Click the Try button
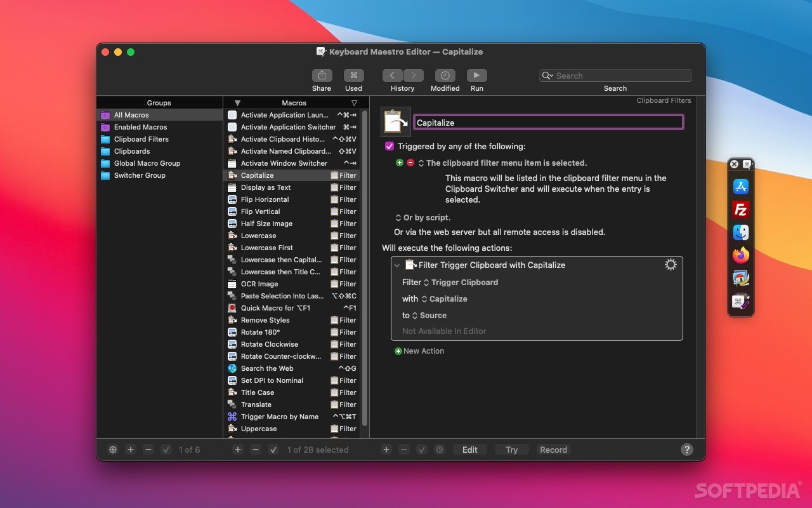 (x=512, y=450)
